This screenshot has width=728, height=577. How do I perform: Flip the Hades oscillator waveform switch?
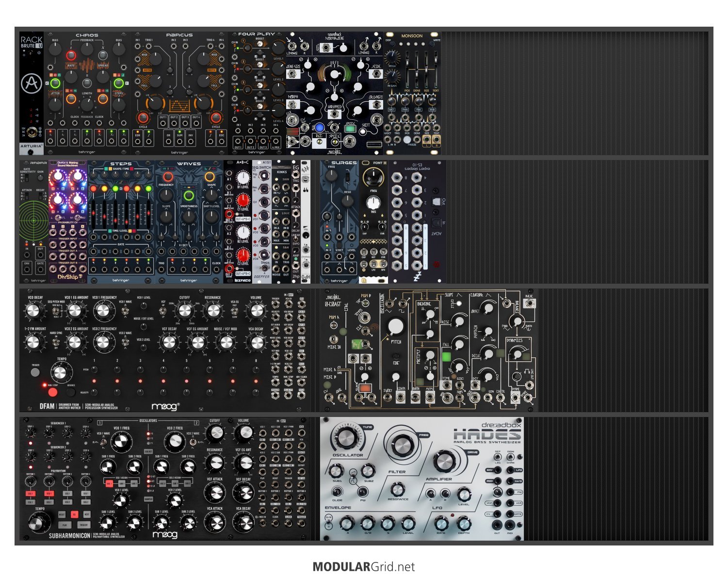tap(352, 477)
